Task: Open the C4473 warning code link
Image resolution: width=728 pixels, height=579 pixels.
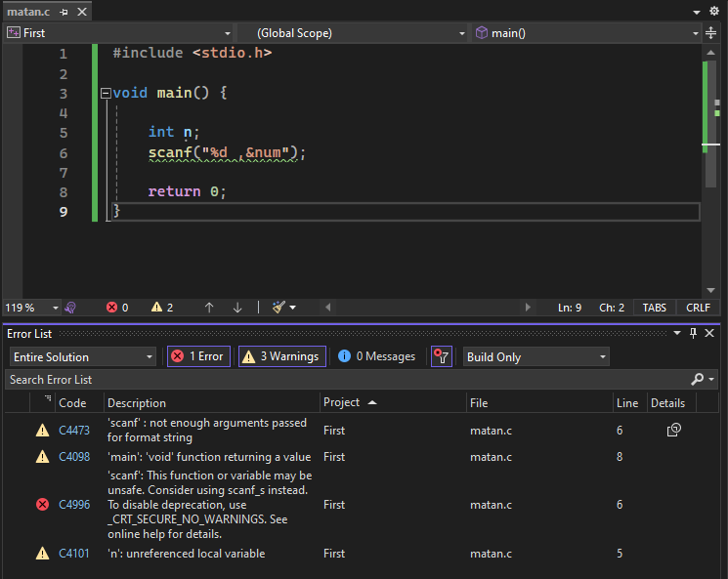Action: tap(74, 431)
